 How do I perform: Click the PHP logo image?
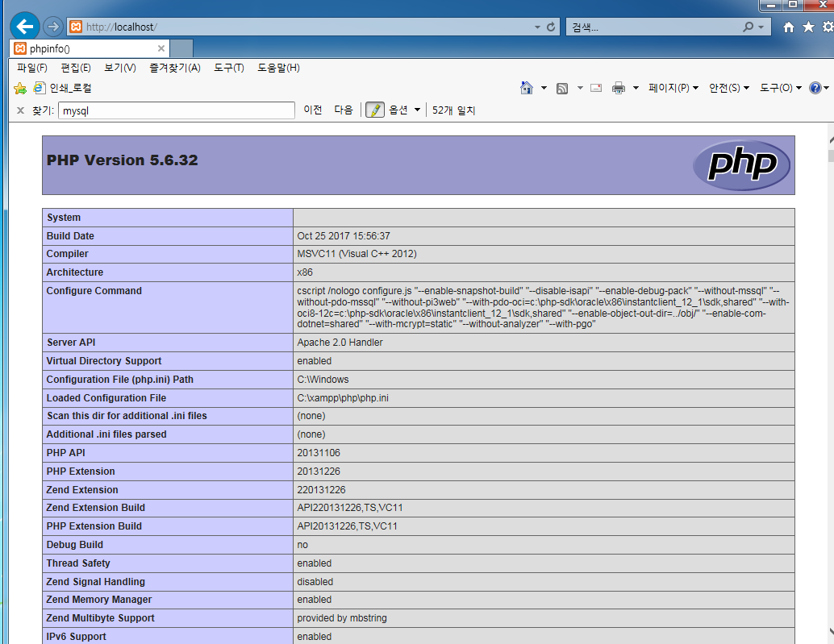tap(741, 164)
